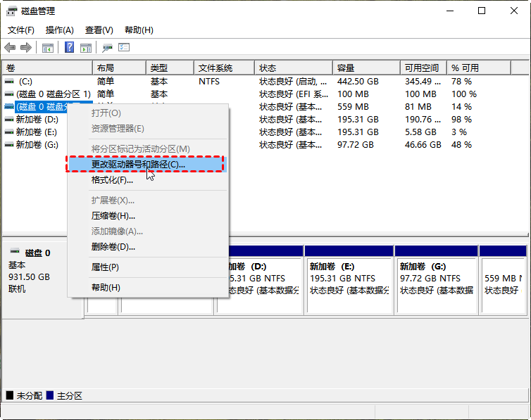
Task: Open the 查看(V) menu
Action: (x=99, y=30)
